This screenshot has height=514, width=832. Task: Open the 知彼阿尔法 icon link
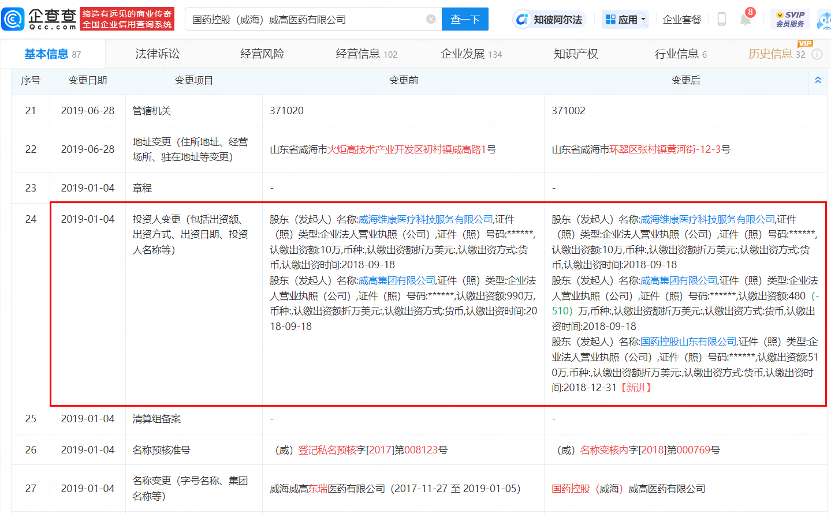click(x=549, y=20)
